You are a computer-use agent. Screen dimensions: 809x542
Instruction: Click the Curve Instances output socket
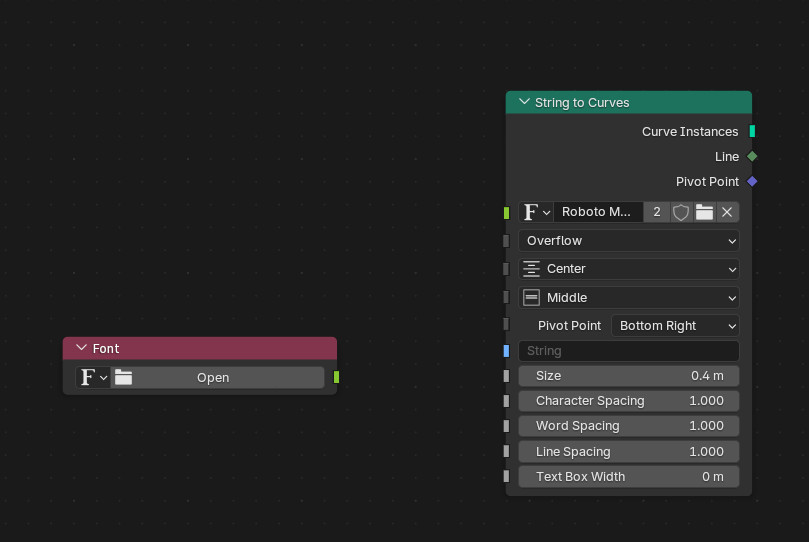tap(752, 131)
